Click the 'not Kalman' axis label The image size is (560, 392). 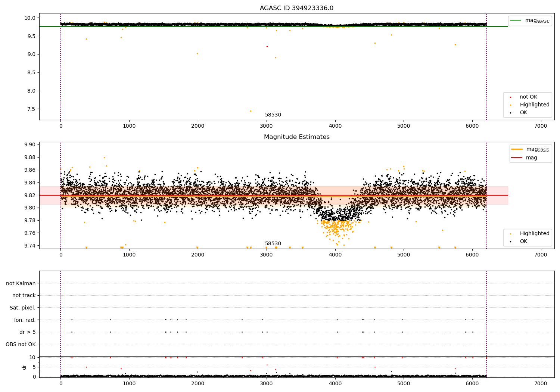21,283
